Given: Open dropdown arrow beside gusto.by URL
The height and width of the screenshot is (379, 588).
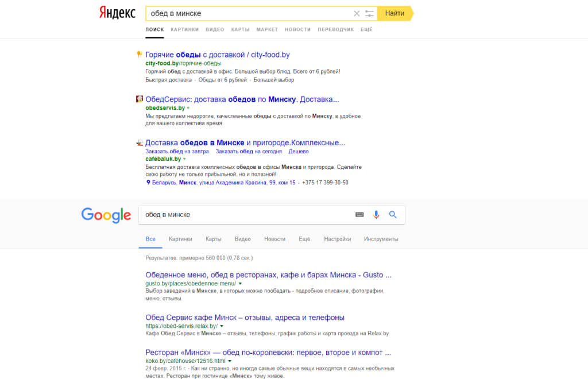Looking at the screenshot, I should point(240,284).
